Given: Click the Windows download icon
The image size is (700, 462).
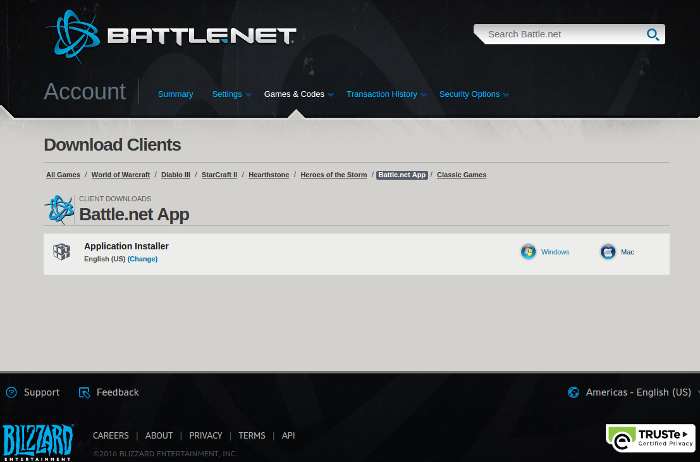Looking at the screenshot, I should [x=528, y=252].
